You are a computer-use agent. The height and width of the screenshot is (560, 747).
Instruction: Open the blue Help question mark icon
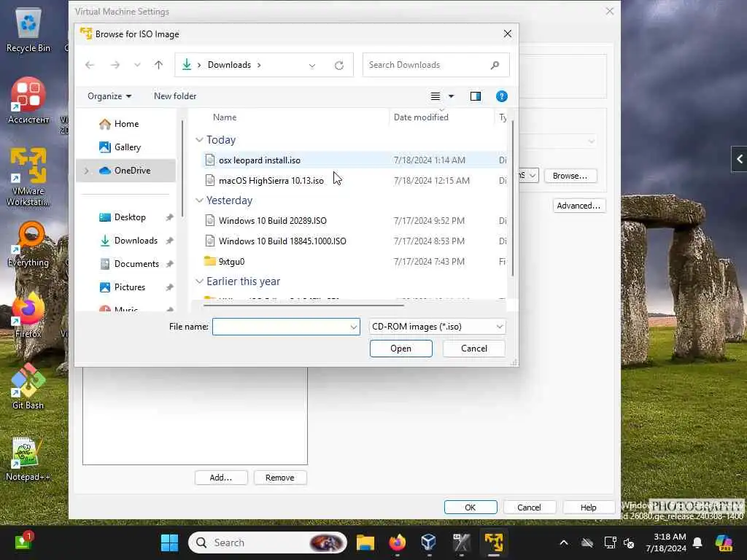(x=502, y=96)
